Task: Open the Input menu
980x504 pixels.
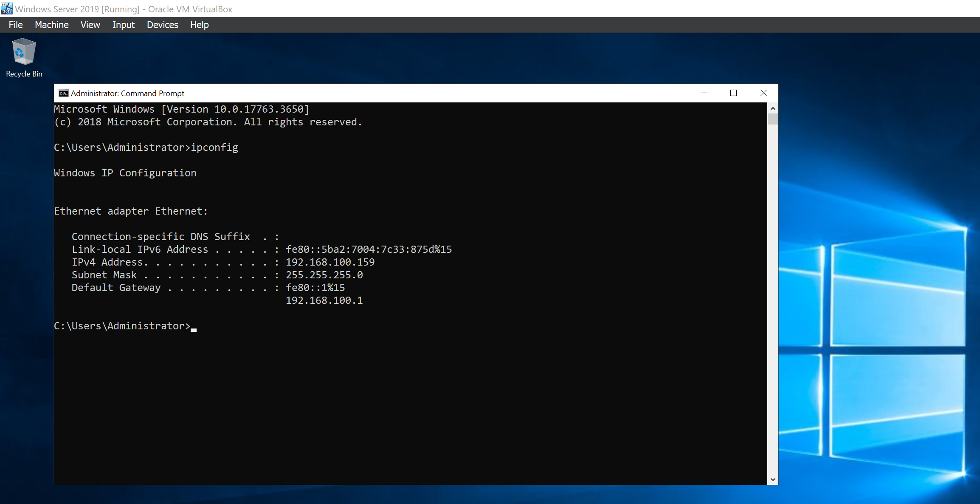Action: [x=124, y=25]
